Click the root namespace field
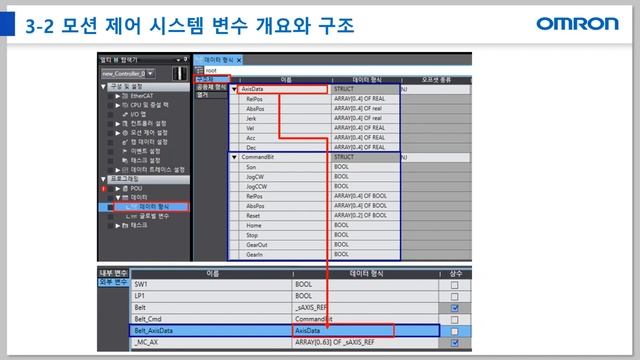Screen dimensions: 640x360 click(x=337, y=70)
